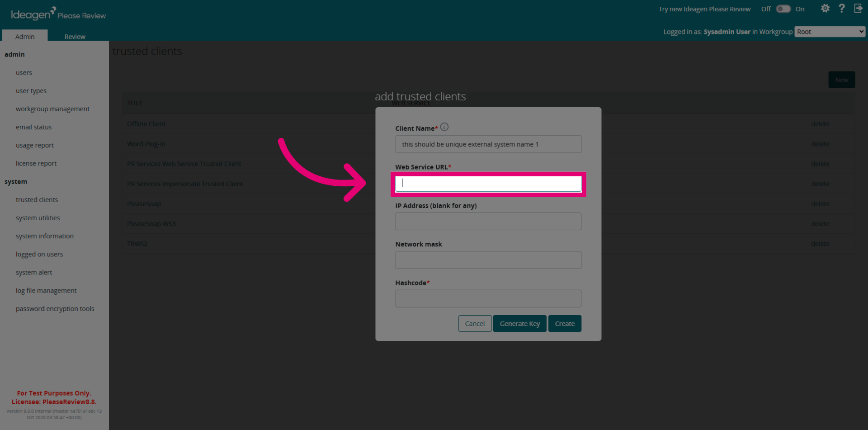Toggle the new Ideagen Please Review switch
868x430 pixels.
point(783,9)
